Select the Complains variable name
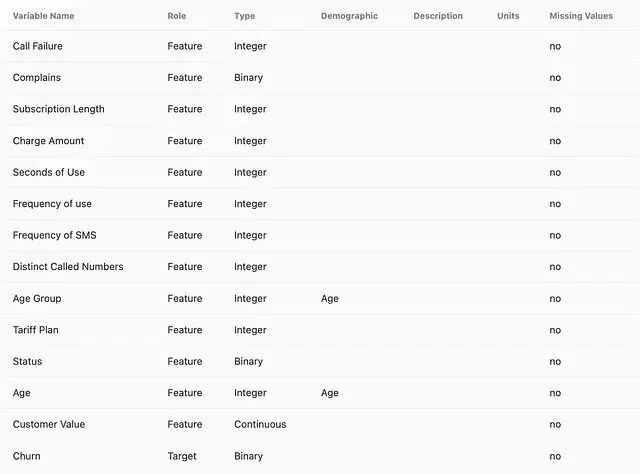 coord(37,78)
